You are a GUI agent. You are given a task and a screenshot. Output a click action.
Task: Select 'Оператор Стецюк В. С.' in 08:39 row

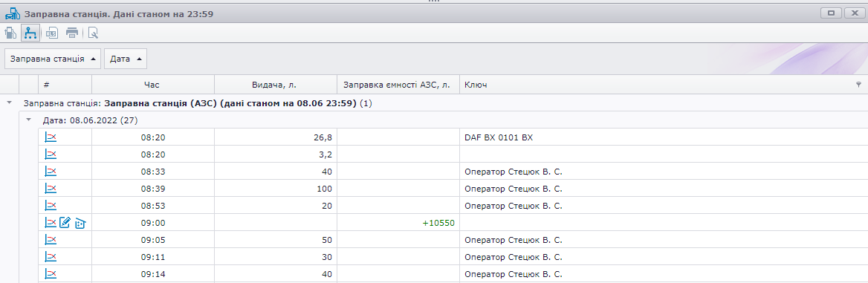click(514, 189)
